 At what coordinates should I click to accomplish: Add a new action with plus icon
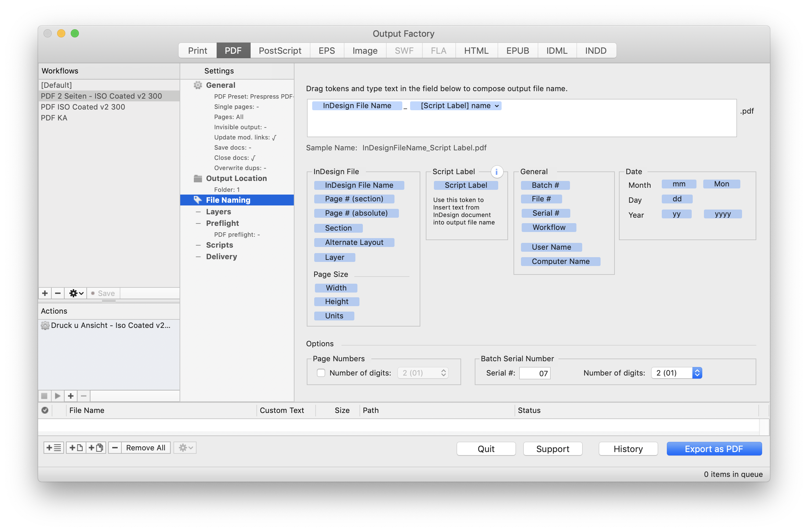tap(71, 396)
